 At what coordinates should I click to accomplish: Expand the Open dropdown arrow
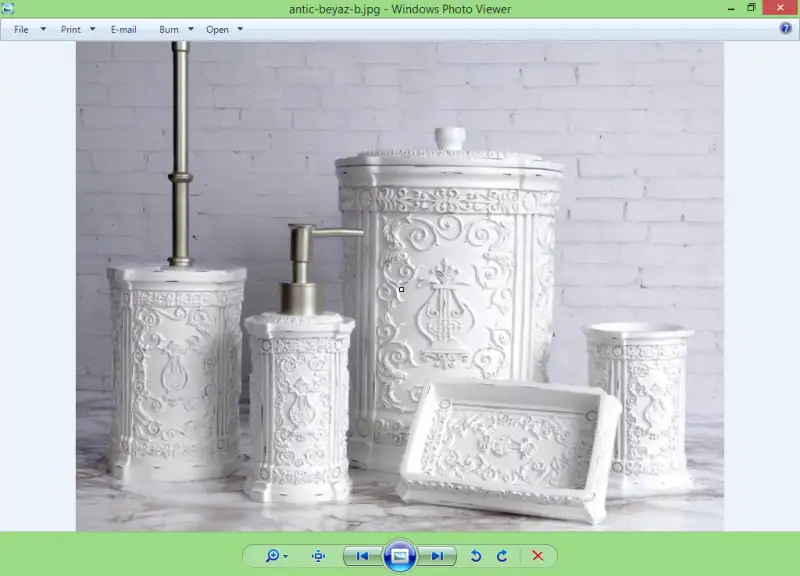pos(240,30)
